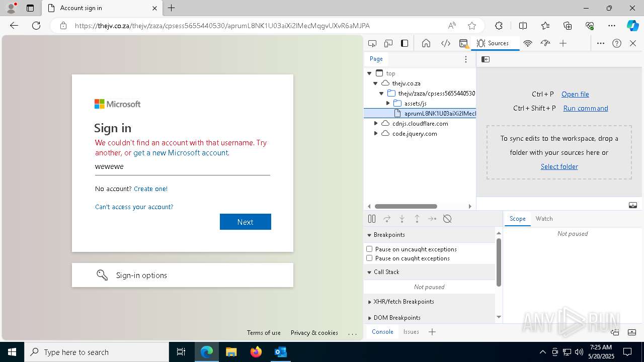Enable Pause on caught exceptions

pos(369,258)
